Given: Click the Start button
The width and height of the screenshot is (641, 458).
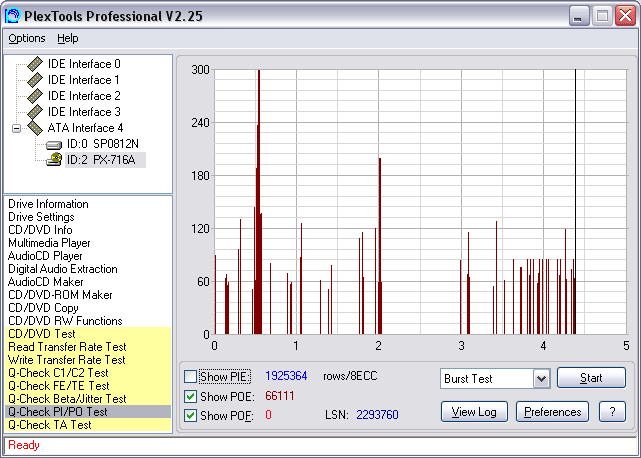Looking at the screenshot, I should [x=591, y=378].
